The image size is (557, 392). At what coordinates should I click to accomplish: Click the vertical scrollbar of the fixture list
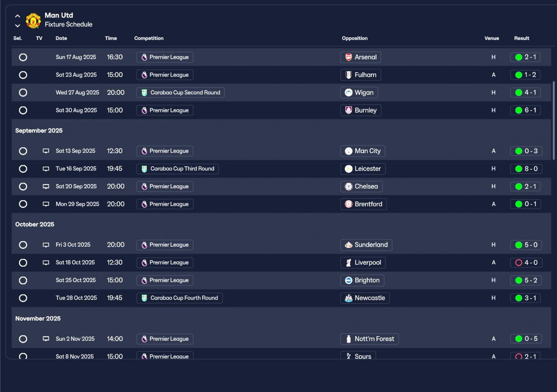coord(554,120)
